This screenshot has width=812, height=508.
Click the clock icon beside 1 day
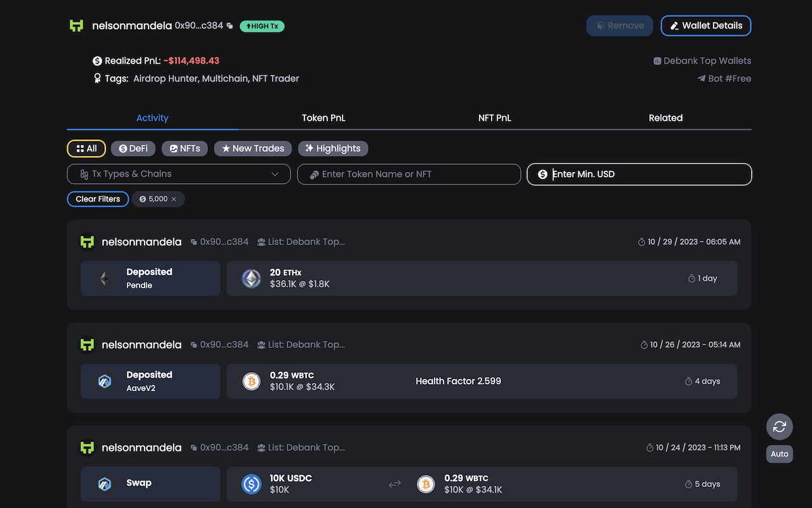point(691,278)
